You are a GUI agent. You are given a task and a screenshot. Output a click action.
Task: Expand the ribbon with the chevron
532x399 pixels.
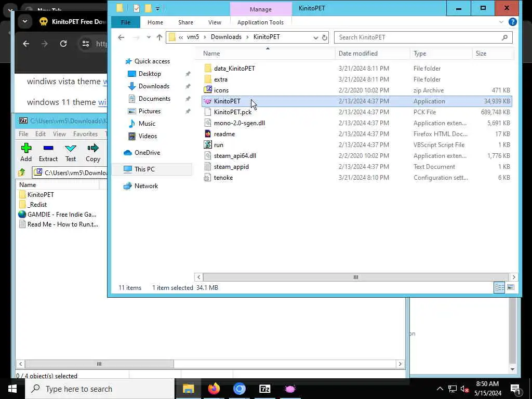501,22
